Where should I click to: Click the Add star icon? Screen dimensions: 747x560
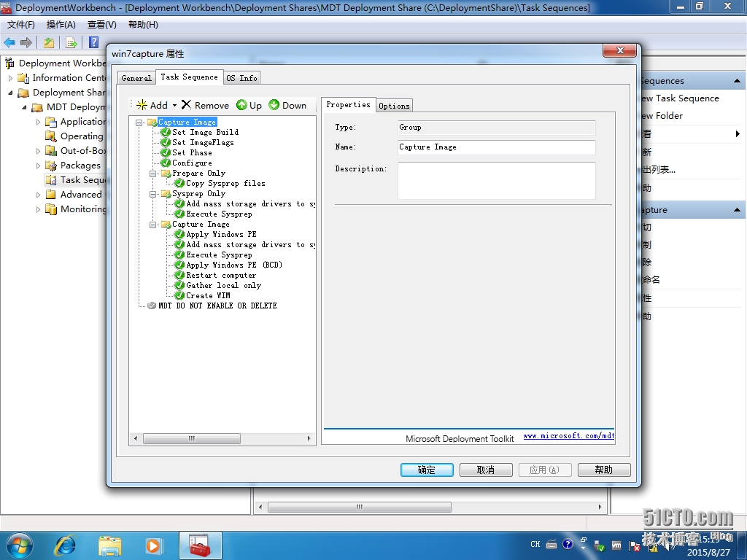coord(142,105)
